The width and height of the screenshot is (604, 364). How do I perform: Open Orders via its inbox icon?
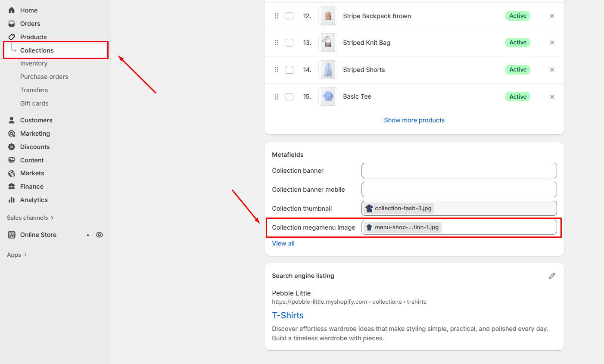pos(12,24)
